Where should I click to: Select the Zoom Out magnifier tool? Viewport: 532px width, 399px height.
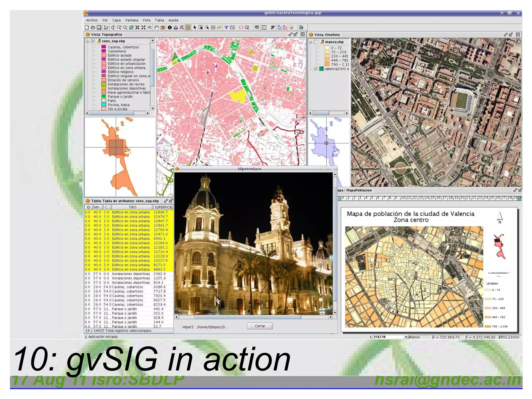125,28
